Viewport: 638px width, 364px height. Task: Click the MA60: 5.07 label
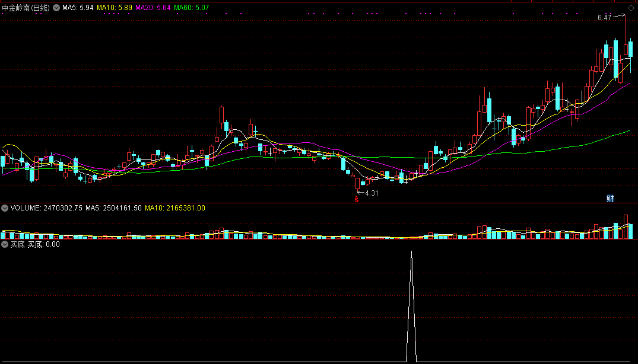(192, 8)
